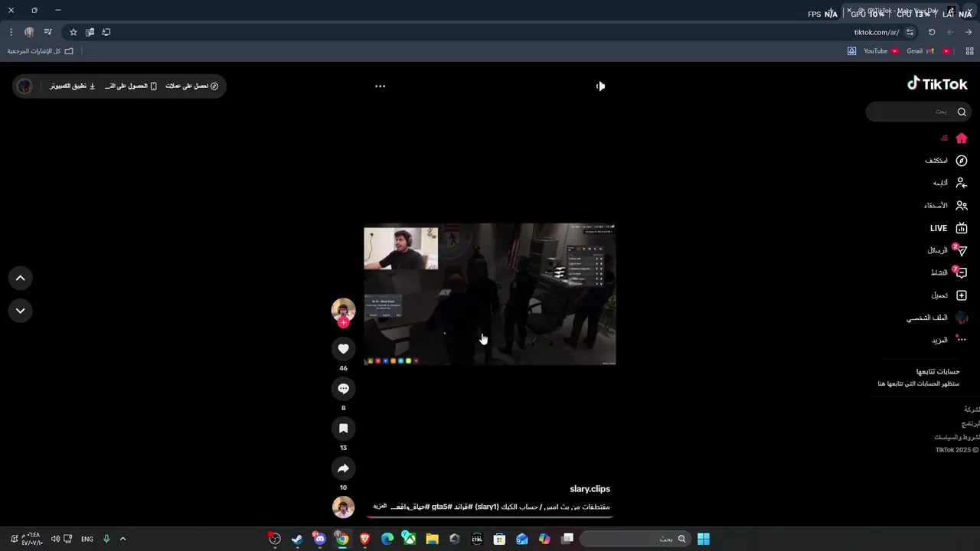Open Messages (الرسائل) in the sidebar
Image resolution: width=980 pixels, height=551 pixels.
point(947,250)
